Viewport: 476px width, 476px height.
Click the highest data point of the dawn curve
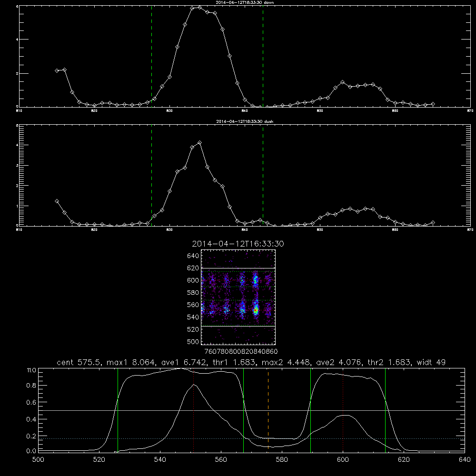coord(199,7)
